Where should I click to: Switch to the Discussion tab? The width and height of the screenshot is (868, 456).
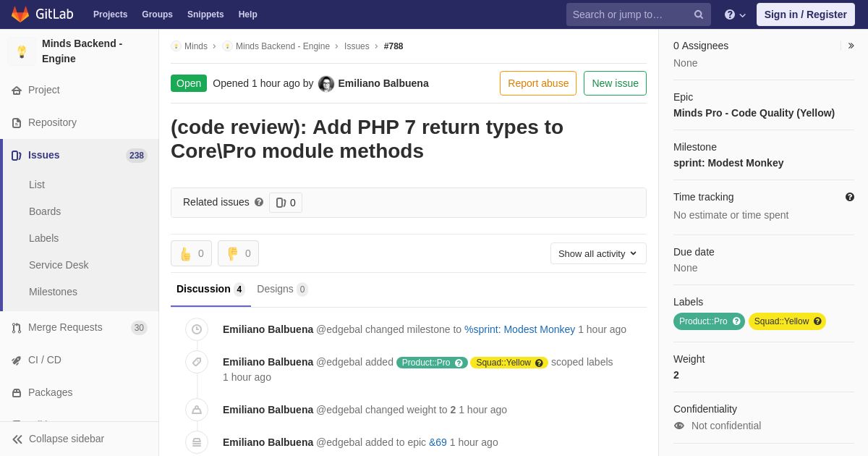tap(210, 290)
